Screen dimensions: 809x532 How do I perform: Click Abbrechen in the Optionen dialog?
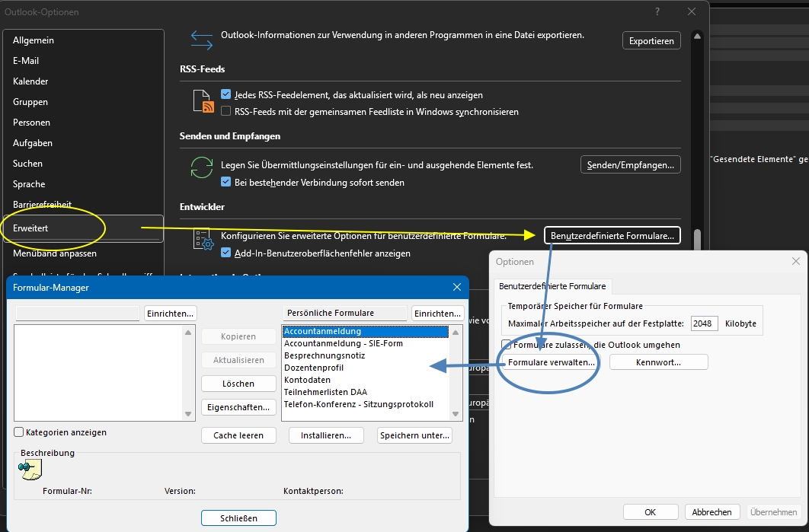tap(711, 512)
